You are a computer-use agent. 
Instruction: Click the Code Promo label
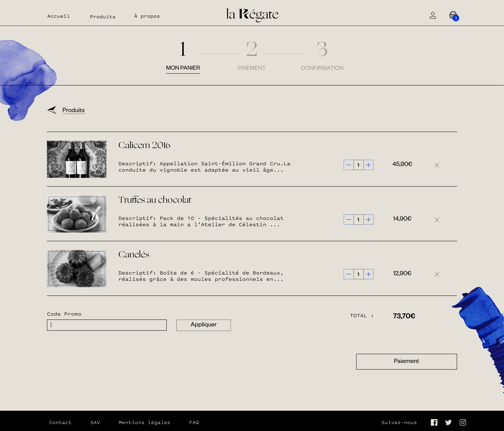[x=64, y=314]
